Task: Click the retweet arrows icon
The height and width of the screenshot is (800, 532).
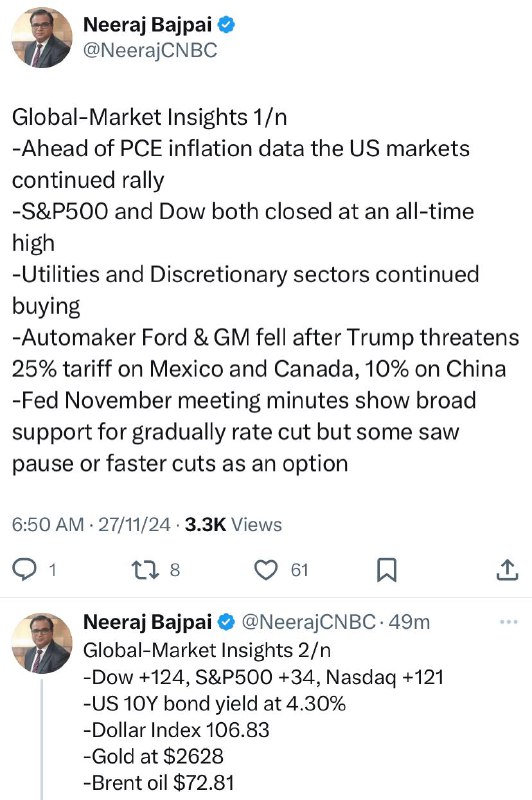Action: coord(145,569)
